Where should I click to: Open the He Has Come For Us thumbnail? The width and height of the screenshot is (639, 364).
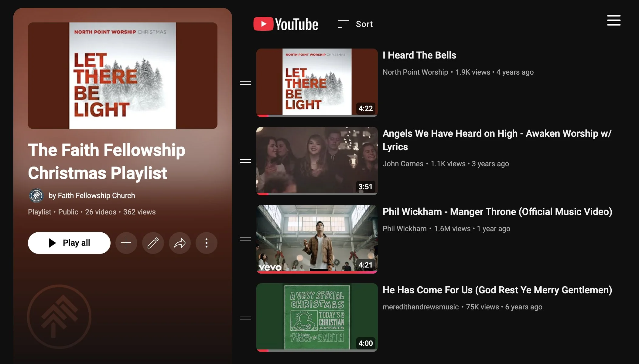click(x=317, y=317)
